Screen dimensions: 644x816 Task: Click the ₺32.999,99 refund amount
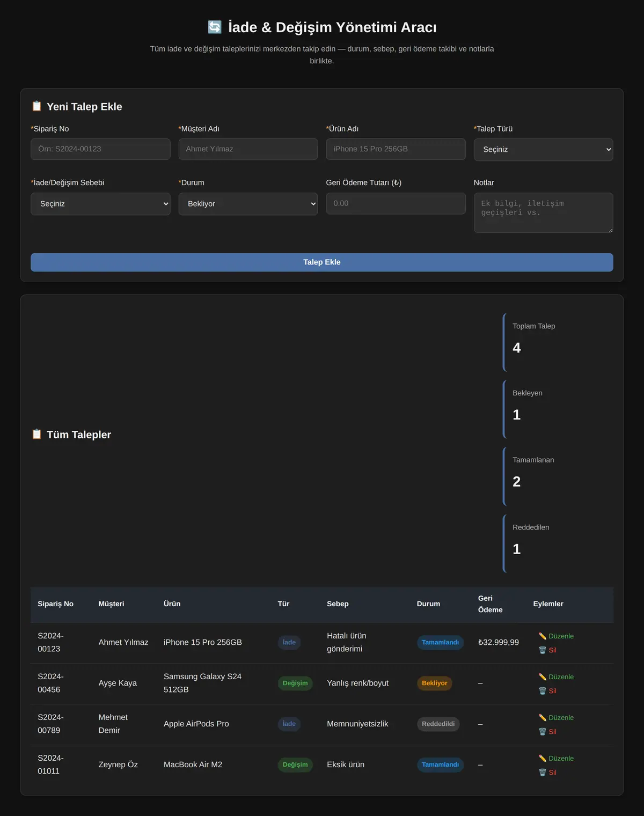pyautogui.click(x=499, y=642)
